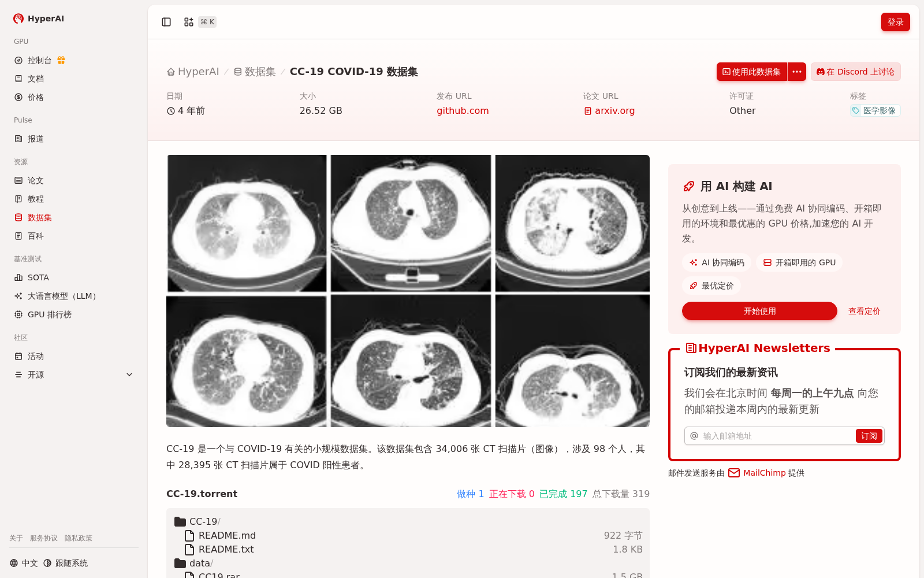Click the CC-19 folder icon
The image size is (924, 578).
click(x=180, y=521)
